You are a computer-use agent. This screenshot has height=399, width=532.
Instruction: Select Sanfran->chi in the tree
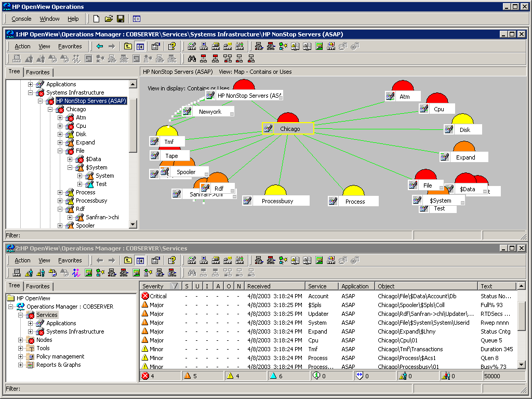(x=102, y=217)
